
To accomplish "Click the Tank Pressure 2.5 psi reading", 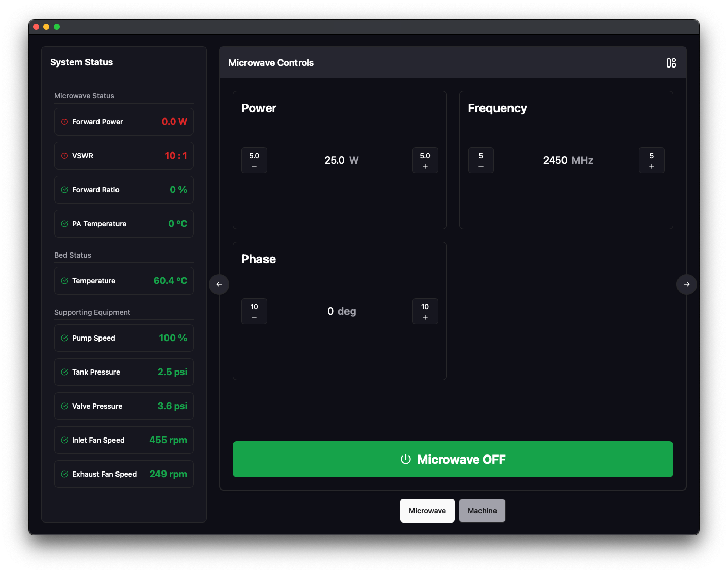I will tap(172, 372).
